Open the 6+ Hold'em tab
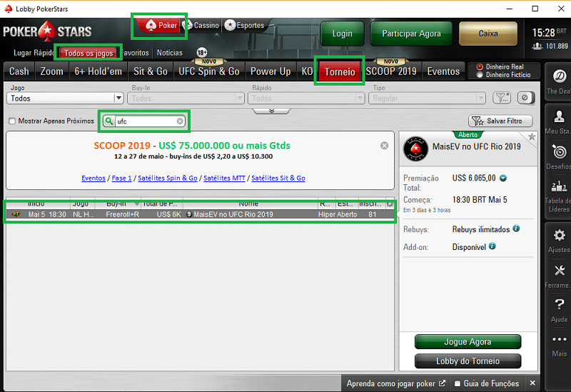571x392 pixels. [98, 71]
